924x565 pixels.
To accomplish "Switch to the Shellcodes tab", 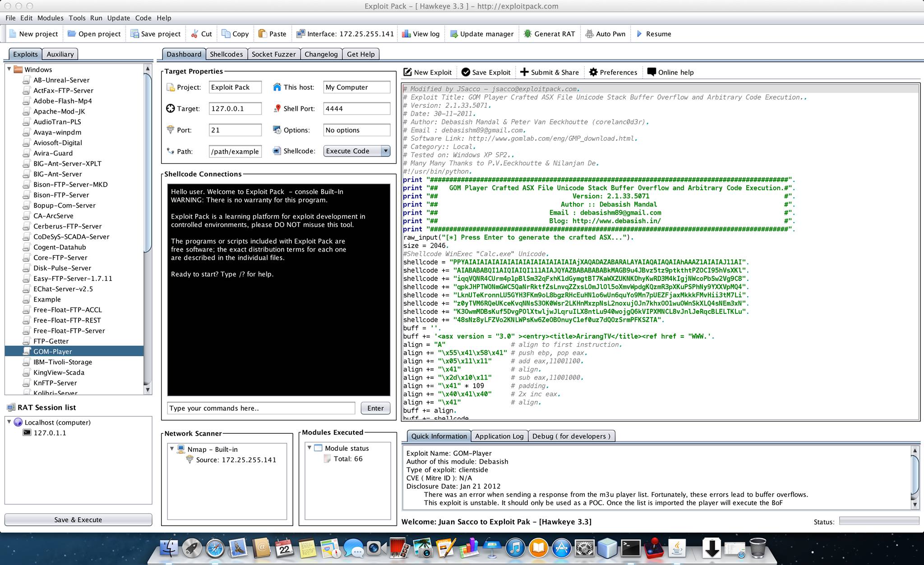I will tap(226, 54).
